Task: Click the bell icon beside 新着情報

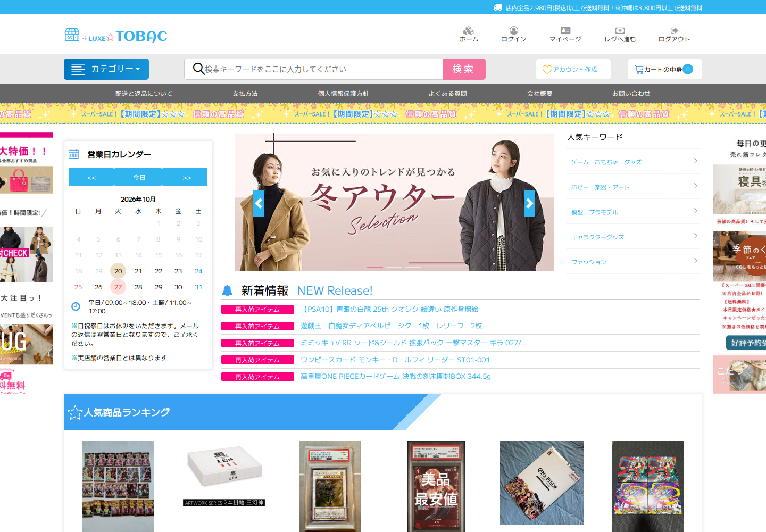Action: (227, 290)
